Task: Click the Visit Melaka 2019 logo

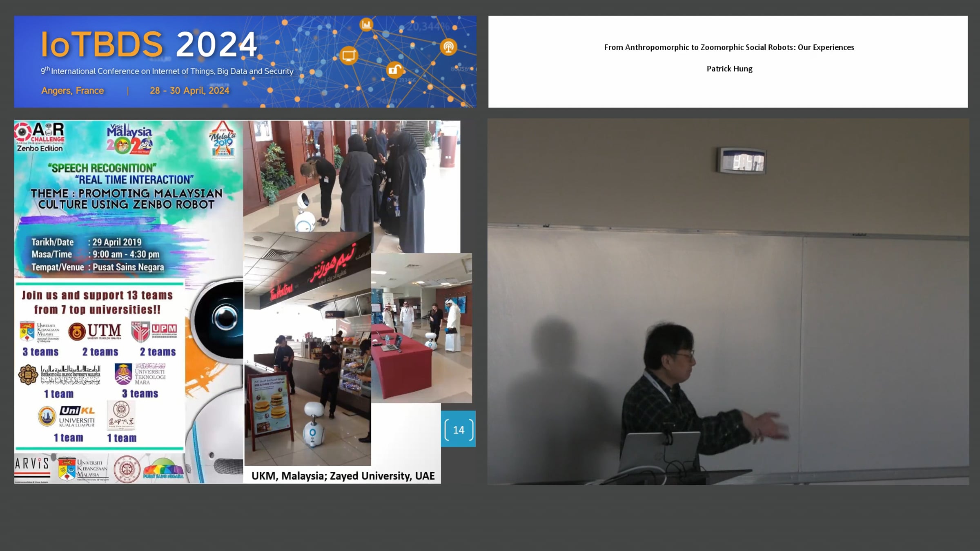Action: 223,140
